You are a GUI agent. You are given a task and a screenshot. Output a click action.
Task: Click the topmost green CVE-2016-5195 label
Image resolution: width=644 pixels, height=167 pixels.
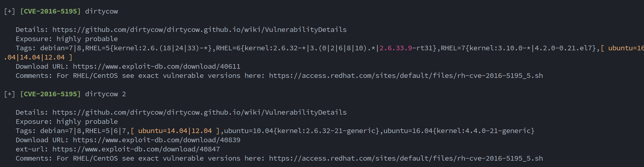tap(50, 11)
